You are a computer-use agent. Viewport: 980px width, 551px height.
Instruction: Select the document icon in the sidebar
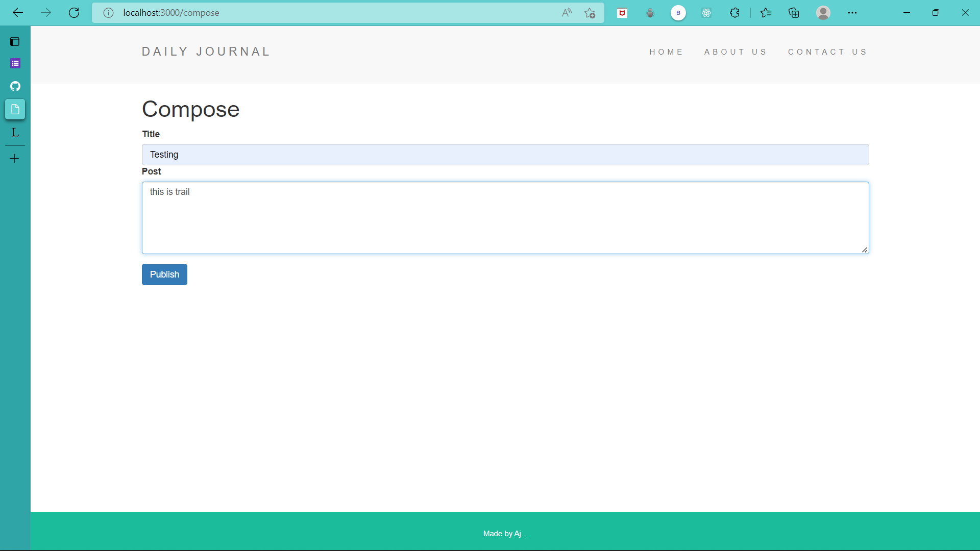15,109
